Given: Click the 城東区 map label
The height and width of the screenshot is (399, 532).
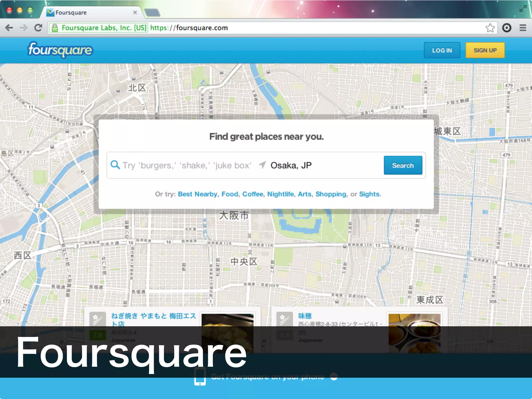Looking at the screenshot, I should 447,131.
